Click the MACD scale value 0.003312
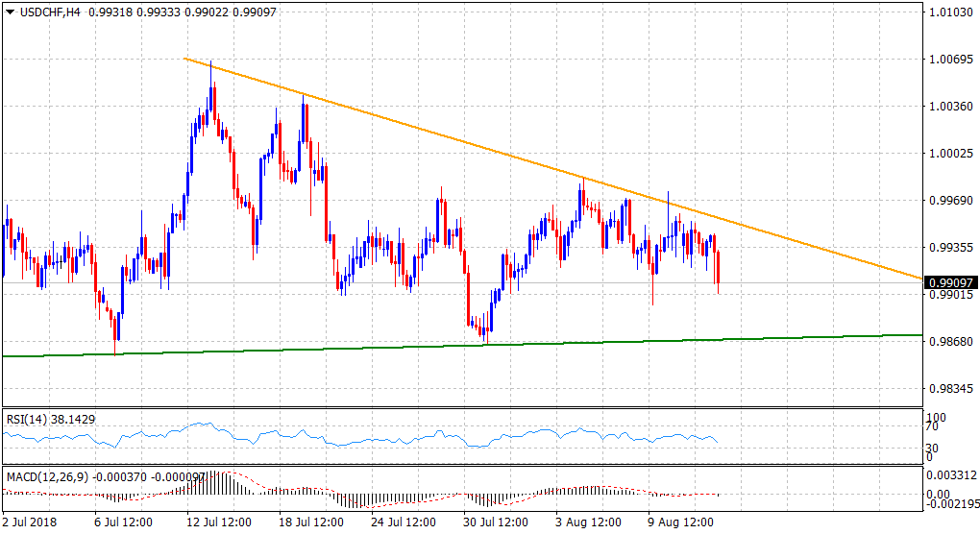The width and height of the screenshot is (980, 534). [951, 474]
